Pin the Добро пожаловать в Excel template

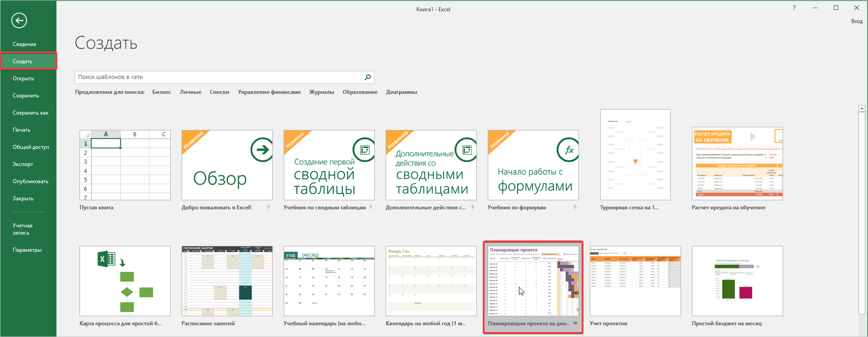click(269, 207)
